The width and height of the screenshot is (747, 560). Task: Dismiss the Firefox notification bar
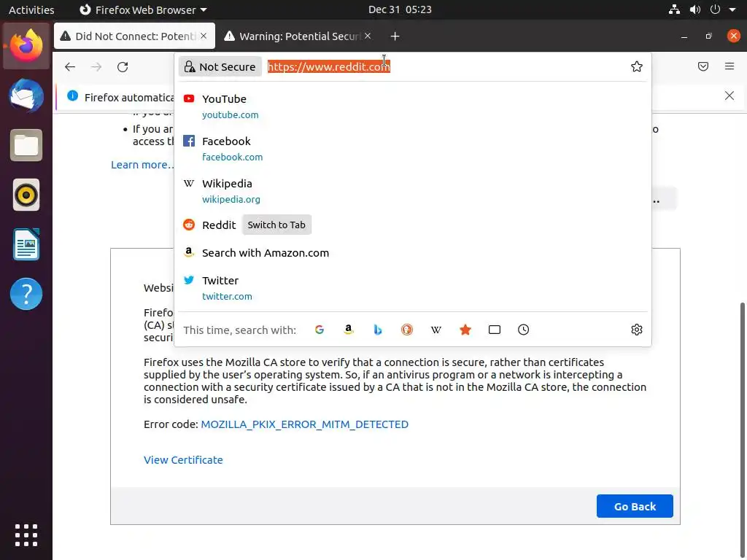coord(729,96)
